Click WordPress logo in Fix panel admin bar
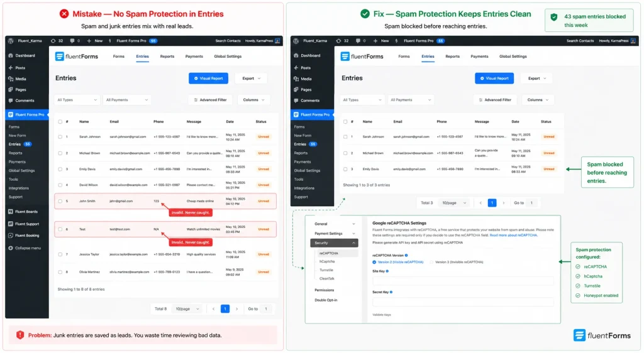The width and height of the screenshot is (644, 353). (296, 41)
